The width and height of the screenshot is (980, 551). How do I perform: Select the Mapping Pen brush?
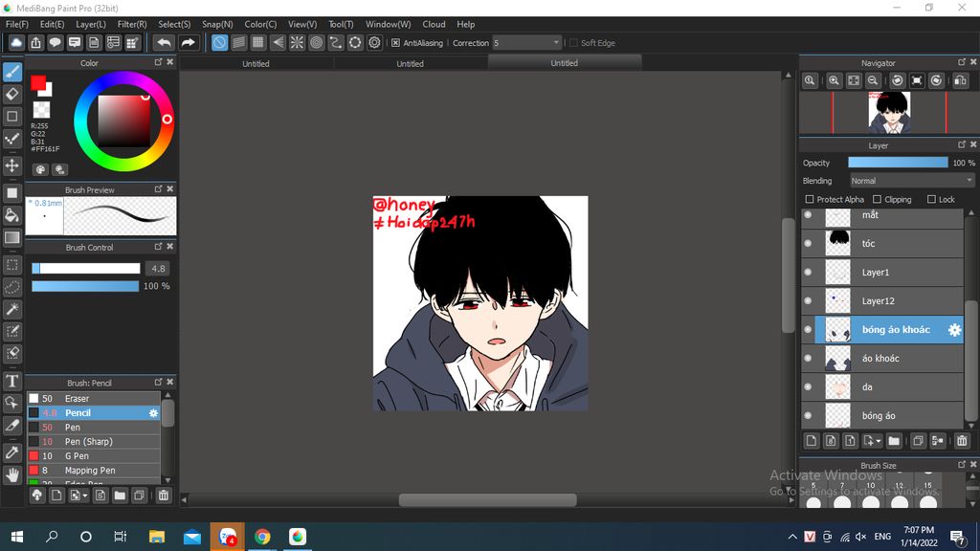94,471
